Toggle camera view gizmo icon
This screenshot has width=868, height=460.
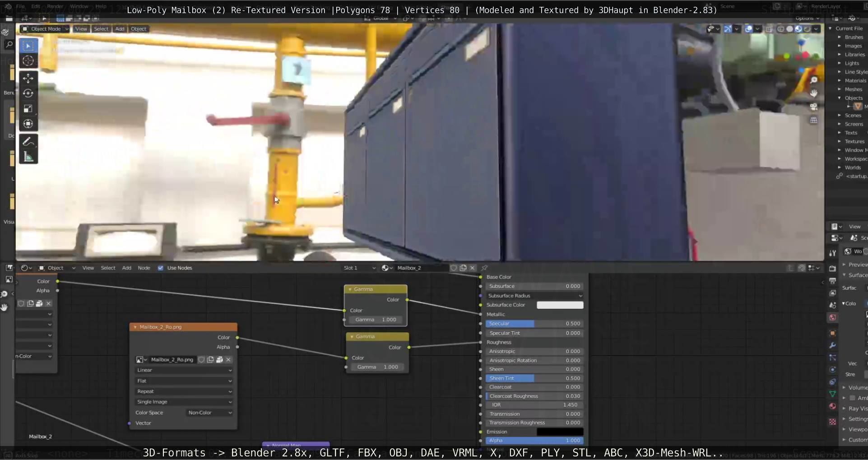(x=813, y=107)
